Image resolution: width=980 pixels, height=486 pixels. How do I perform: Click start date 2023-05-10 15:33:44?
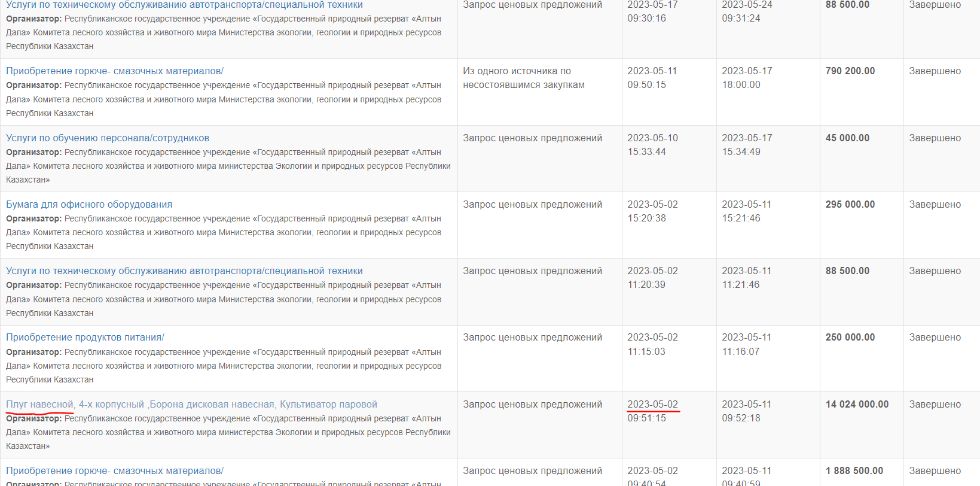[x=652, y=145]
